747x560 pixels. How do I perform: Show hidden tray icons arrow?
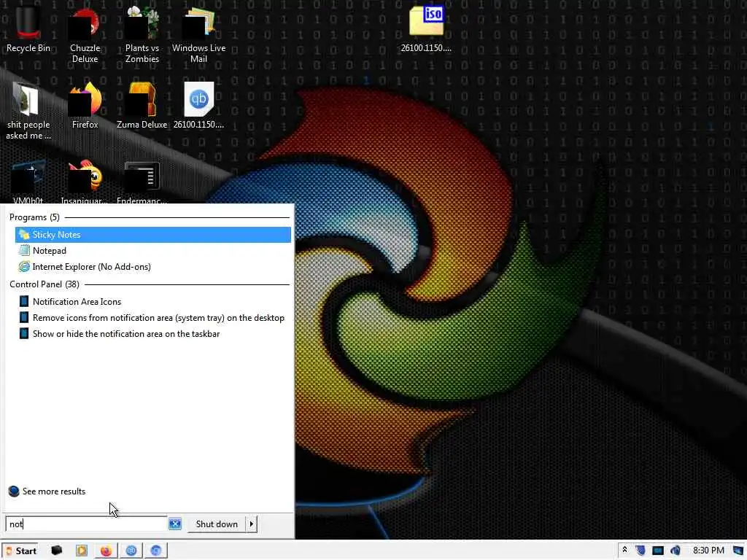point(624,551)
